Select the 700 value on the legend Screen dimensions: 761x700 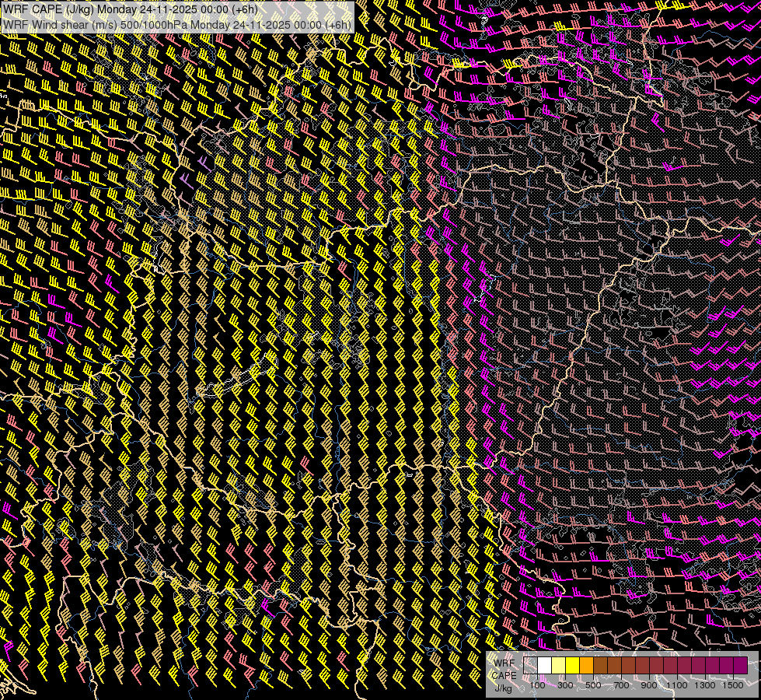click(621, 685)
